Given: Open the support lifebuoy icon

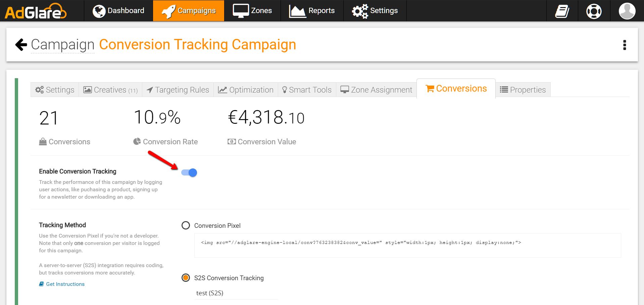Looking at the screenshot, I should [594, 11].
